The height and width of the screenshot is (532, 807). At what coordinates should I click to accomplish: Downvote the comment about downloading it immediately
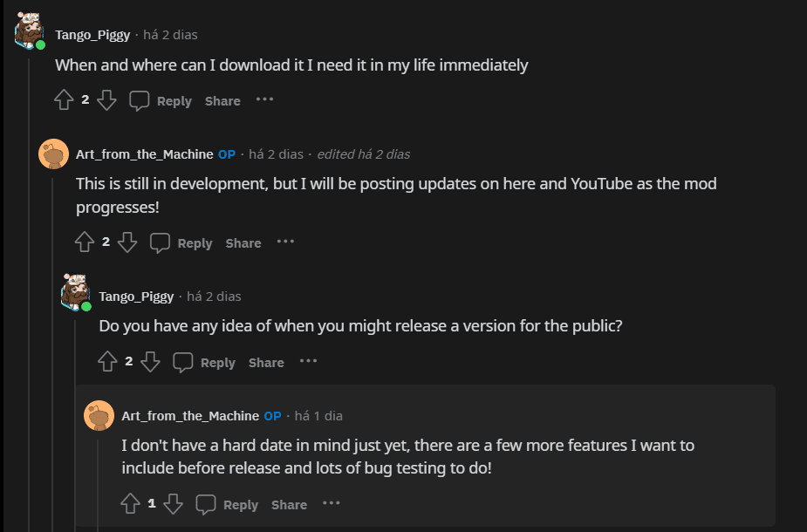106,99
